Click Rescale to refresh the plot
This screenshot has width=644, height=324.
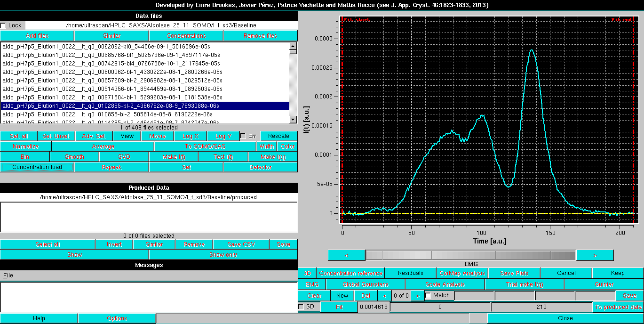click(278, 136)
